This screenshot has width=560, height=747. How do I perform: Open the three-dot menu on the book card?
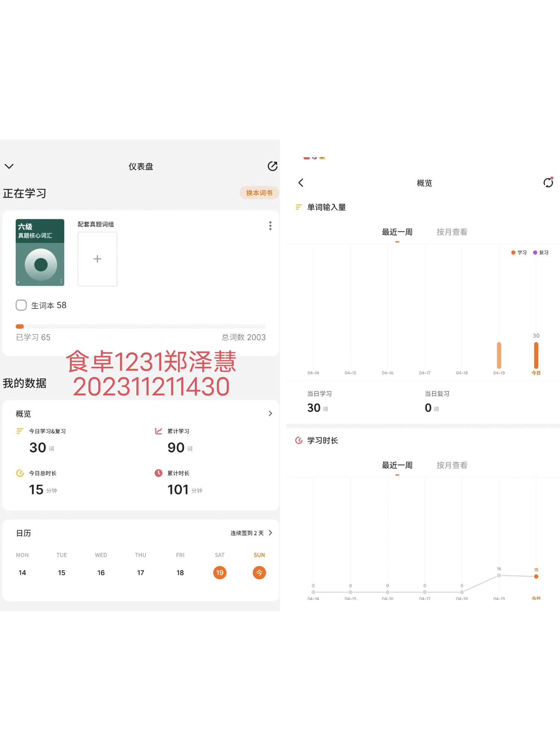click(270, 226)
